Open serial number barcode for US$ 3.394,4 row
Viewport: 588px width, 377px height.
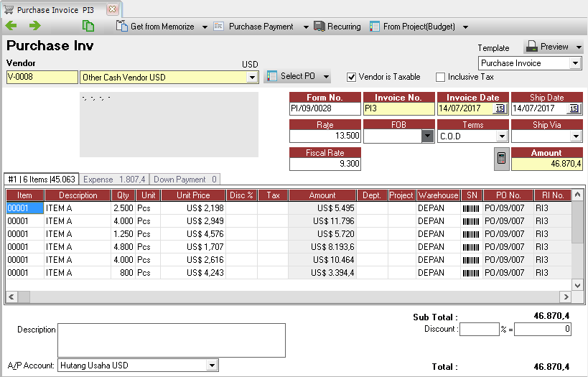click(471, 273)
